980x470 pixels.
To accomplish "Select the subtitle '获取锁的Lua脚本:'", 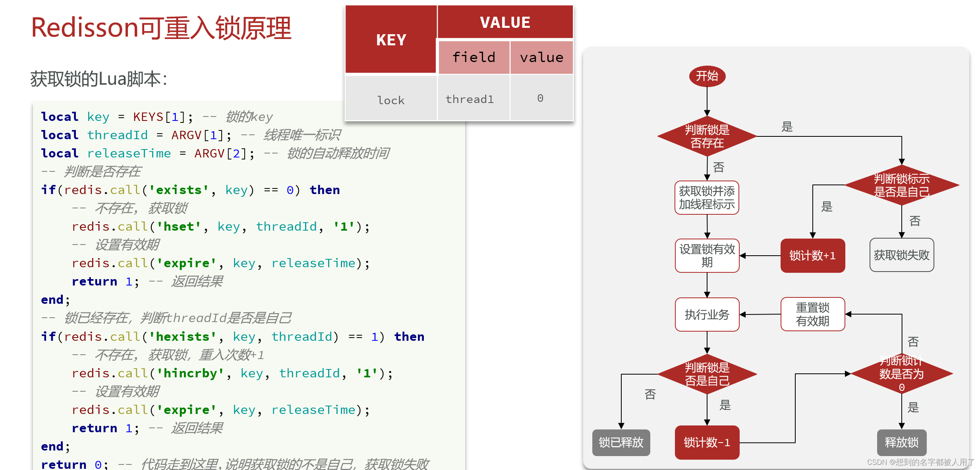I will (99, 79).
